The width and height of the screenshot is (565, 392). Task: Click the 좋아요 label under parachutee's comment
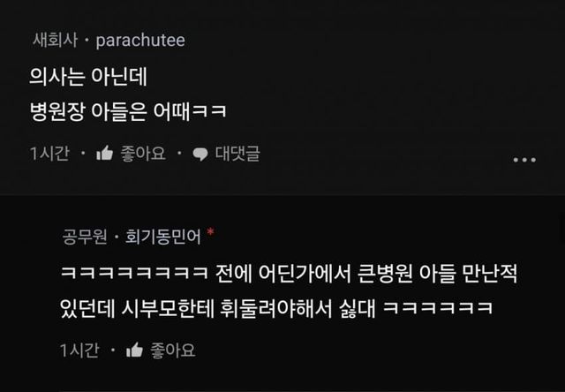coord(143,154)
